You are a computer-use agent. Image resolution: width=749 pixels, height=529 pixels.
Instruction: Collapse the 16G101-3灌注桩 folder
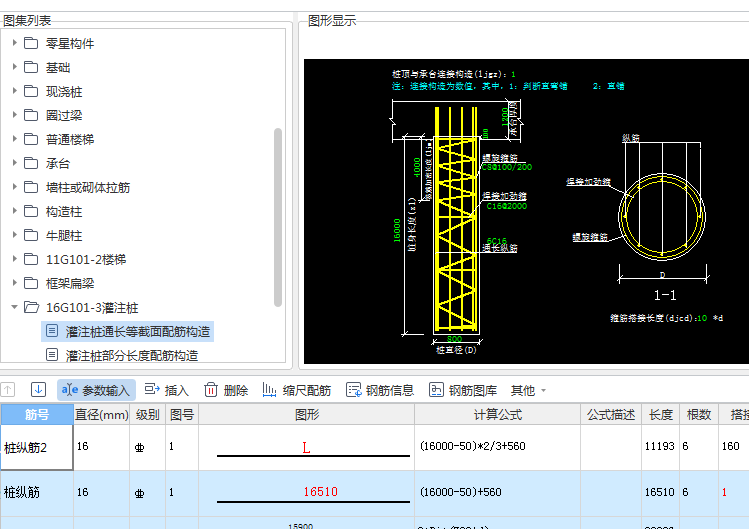pos(14,307)
